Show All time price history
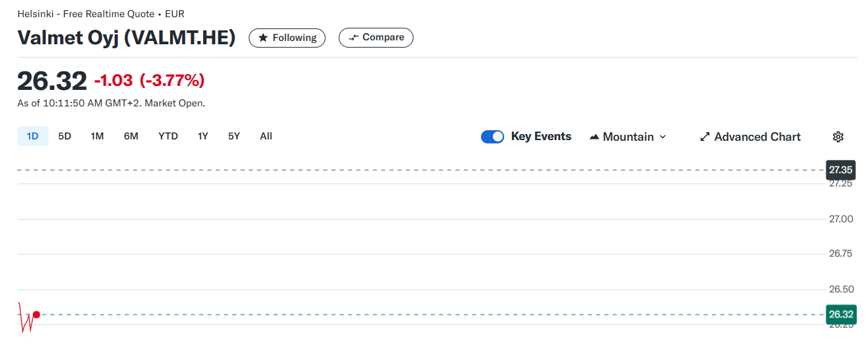The image size is (868, 345). 266,136
